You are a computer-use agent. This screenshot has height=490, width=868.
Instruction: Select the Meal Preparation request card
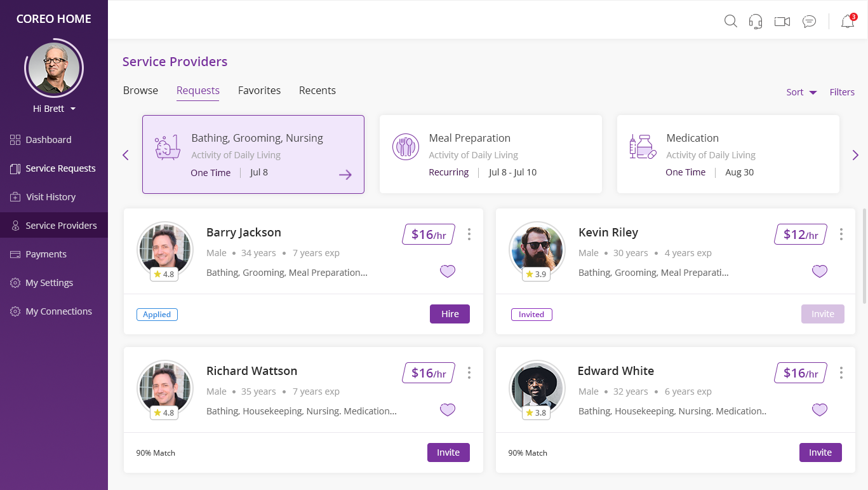tap(490, 154)
